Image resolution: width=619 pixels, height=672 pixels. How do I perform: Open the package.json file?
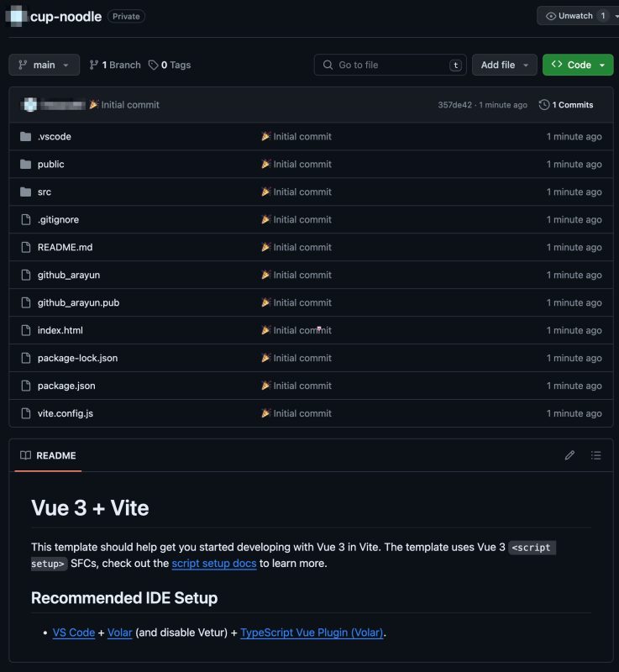66,386
